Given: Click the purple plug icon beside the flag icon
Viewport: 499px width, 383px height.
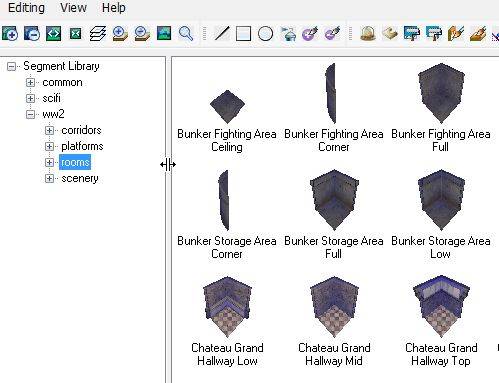Looking at the screenshot, I should 310,33.
